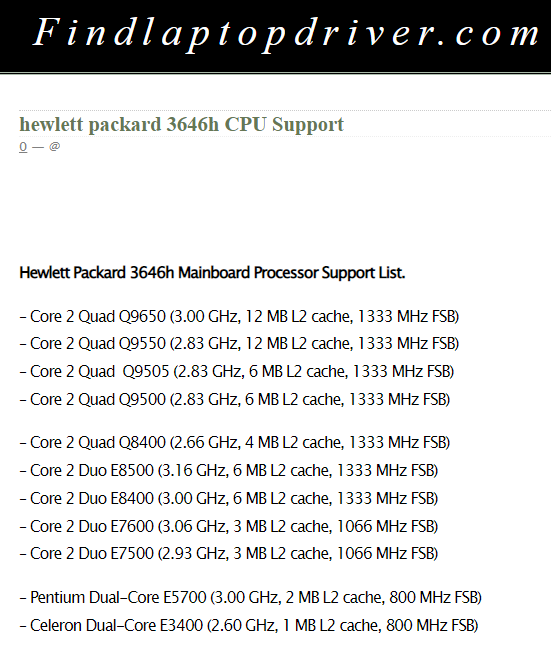Image resolution: width=551 pixels, height=645 pixels.
Task: Click the dash between 0 and @
Action: 38,147
